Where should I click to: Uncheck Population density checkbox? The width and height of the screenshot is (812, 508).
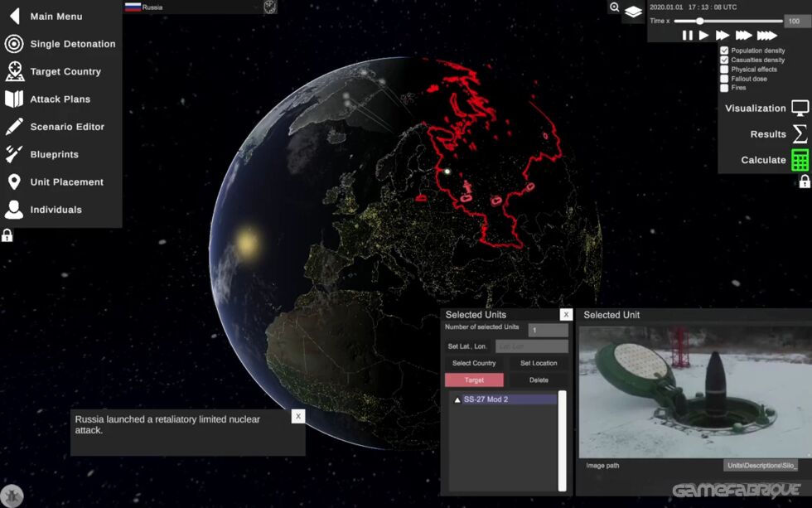click(x=724, y=51)
